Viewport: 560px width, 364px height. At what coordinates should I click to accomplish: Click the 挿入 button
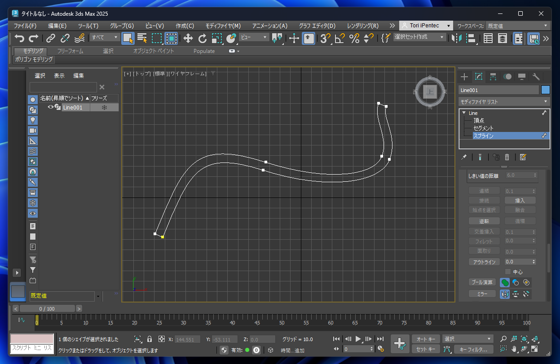pyautogui.click(x=520, y=200)
